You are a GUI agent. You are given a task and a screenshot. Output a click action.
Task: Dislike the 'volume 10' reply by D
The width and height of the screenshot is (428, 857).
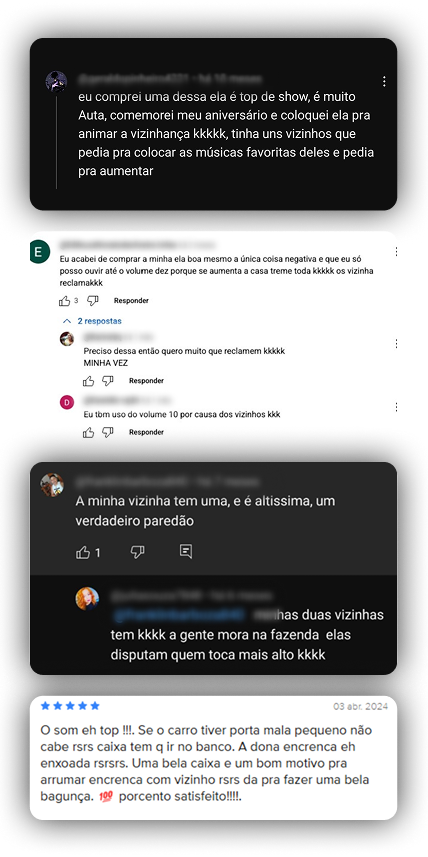(x=108, y=433)
